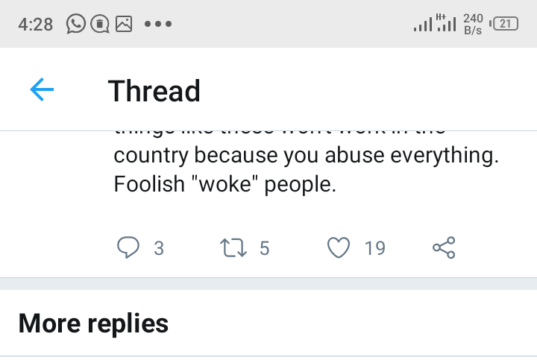Tap the 4:28 clock in status bar

click(x=36, y=25)
